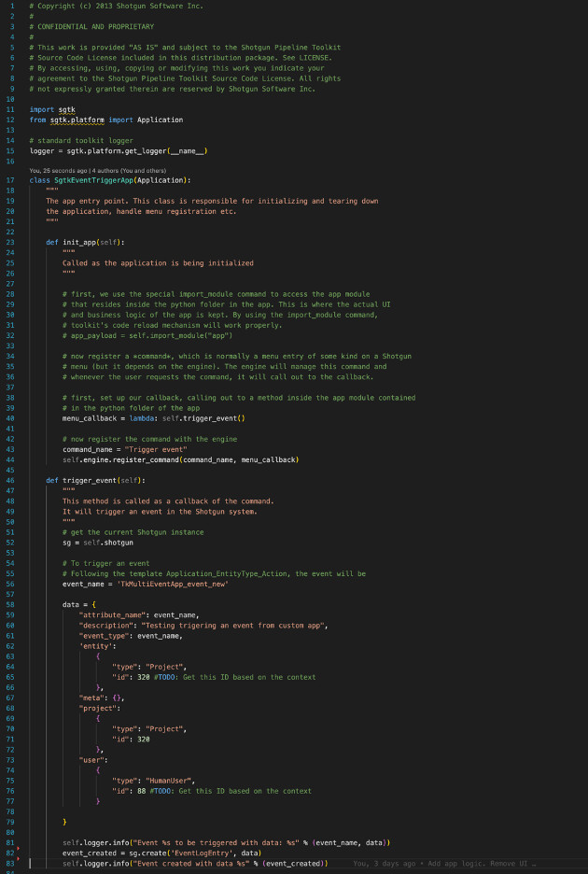Click the "user" dictionary key
This screenshot has height=874, width=588.
[91, 760]
